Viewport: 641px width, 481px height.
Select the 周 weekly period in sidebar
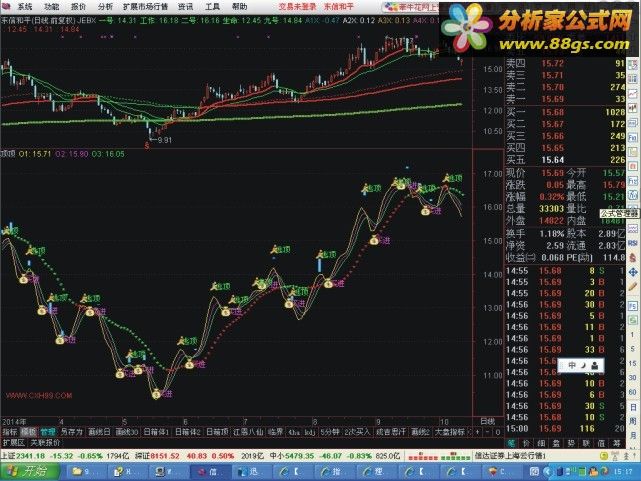(633, 421)
